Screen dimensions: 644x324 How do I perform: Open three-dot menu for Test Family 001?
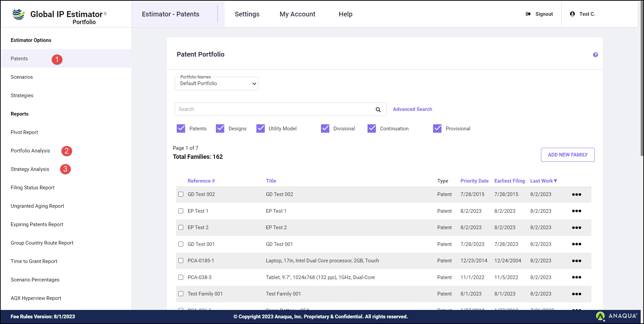tap(576, 294)
